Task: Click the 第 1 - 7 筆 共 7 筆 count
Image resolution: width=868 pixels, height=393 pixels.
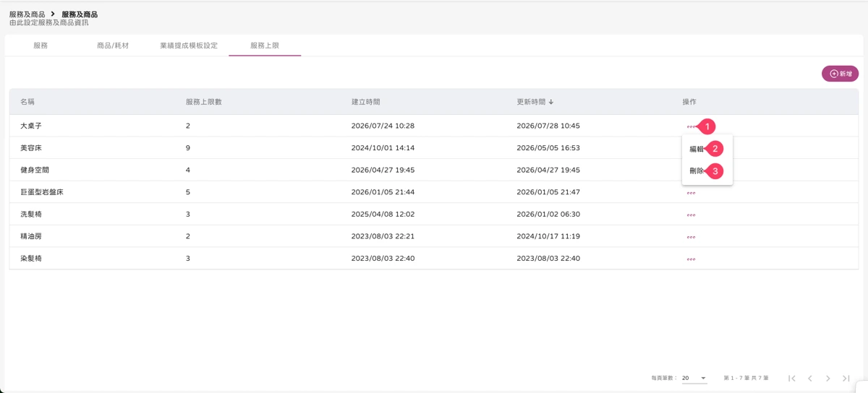Action: coord(746,379)
